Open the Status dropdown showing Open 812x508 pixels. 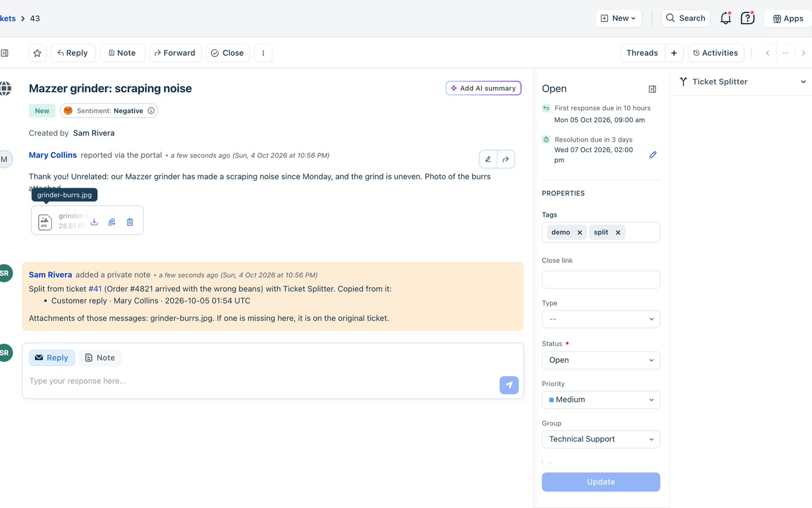pyautogui.click(x=601, y=360)
